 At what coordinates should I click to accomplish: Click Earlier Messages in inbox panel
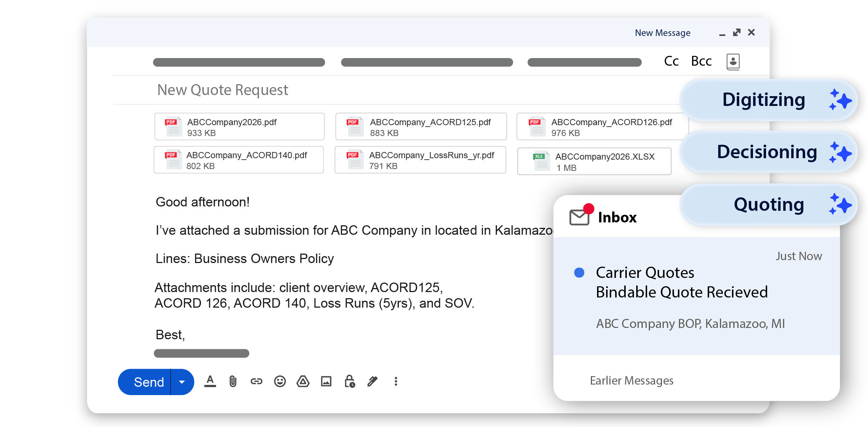tap(632, 381)
